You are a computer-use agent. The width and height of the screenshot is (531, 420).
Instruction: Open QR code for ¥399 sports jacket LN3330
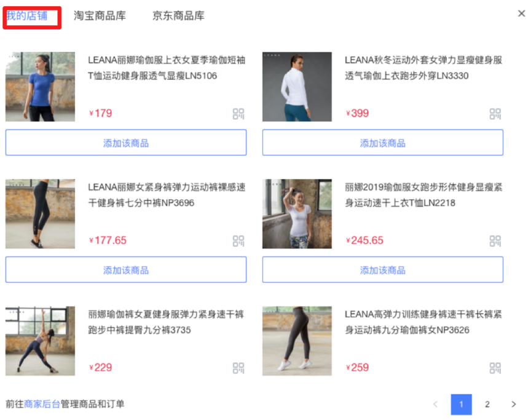[495, 114]
